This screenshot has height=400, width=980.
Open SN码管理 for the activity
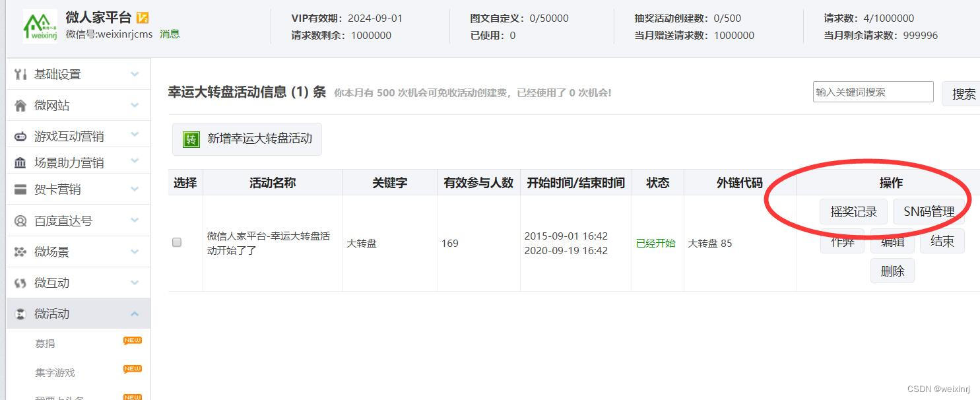[x=929, y=211]
